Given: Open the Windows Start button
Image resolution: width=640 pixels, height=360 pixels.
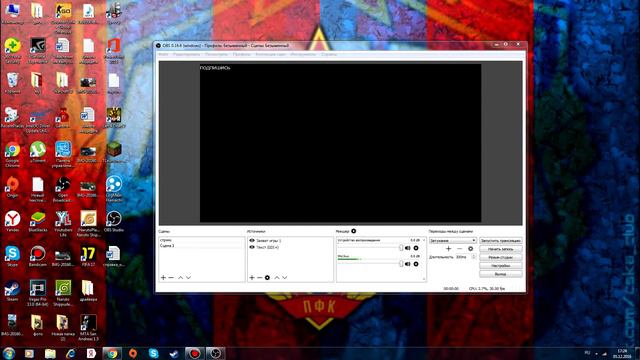Looking at the screenshot, I should point(9,353).
